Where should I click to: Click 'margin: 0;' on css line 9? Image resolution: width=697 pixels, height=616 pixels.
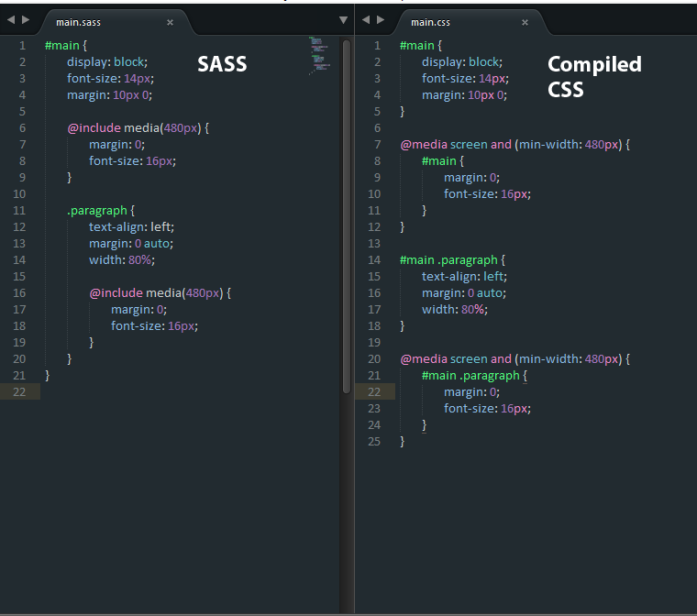[471, 177]
